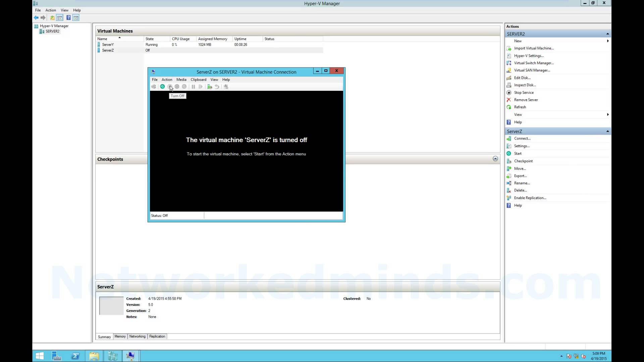644x362 pixels.
Task: Open the Clipboard menu in VM Connection window
Action: pos(198,80)
